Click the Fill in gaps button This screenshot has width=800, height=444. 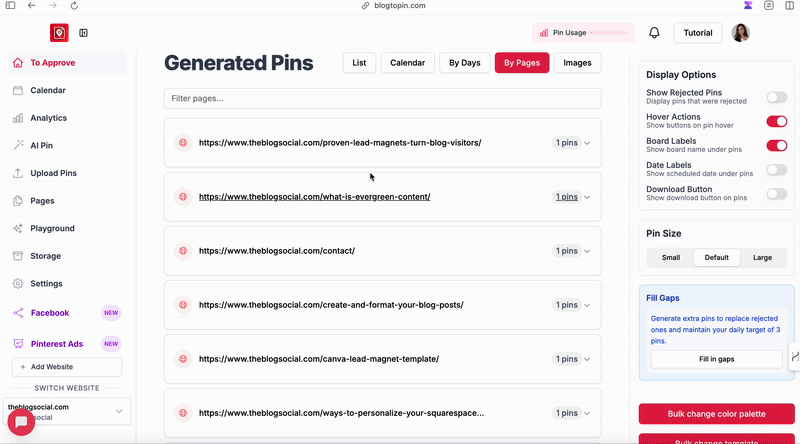click(x=716, y=359)
